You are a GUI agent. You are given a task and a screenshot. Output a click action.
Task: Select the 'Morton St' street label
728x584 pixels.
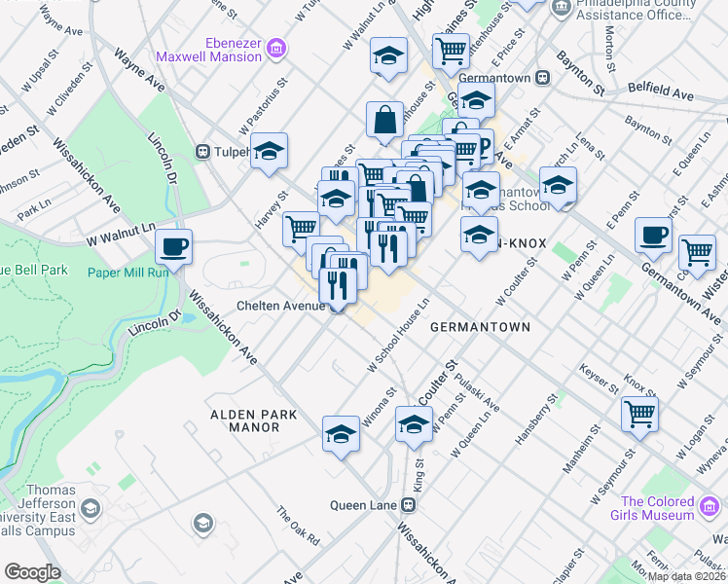click(x=609, y=50)
